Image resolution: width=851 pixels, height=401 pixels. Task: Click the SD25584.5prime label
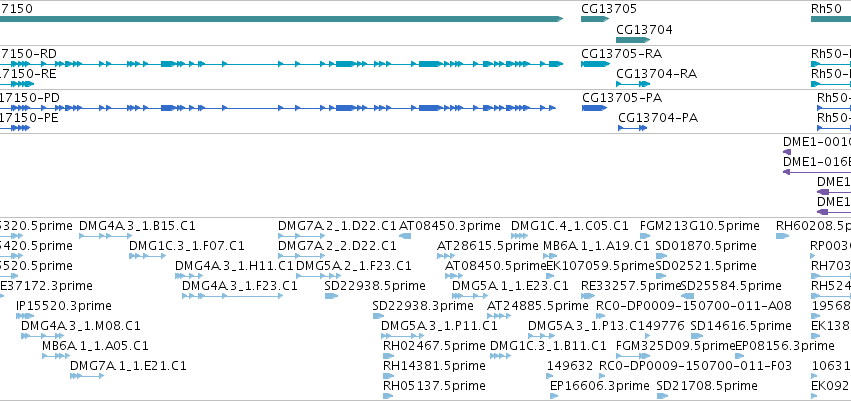731,286
